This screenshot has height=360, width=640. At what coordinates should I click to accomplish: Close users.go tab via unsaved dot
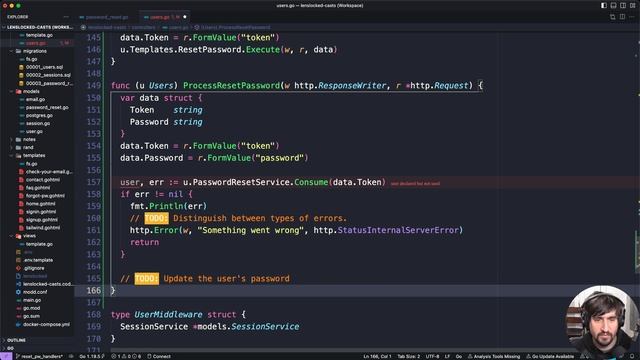tap(184, 17)
